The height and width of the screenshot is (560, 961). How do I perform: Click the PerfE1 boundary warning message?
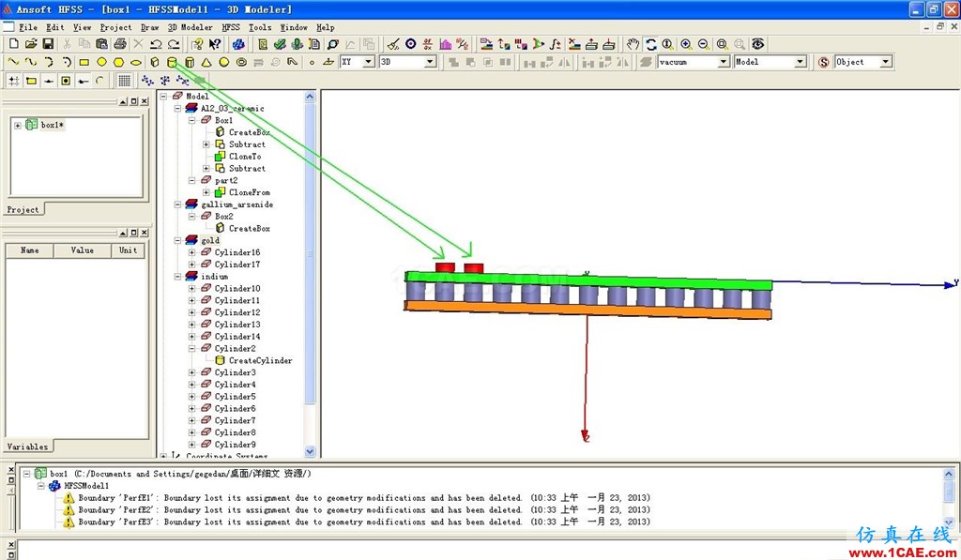[364, 498]
